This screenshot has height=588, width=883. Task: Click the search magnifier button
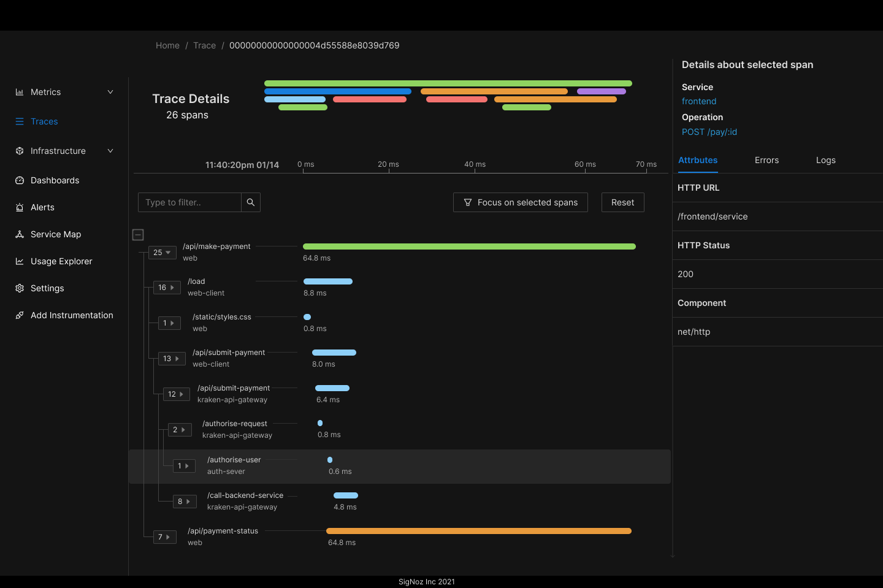pos(251,202)
